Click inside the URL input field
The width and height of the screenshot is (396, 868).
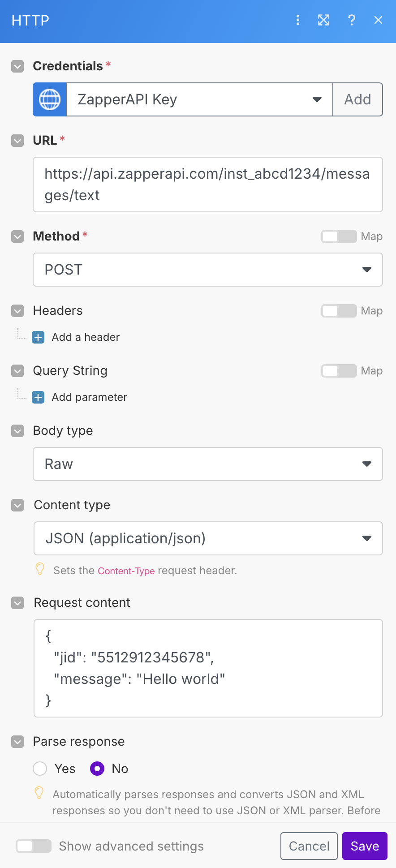point(208,185)
